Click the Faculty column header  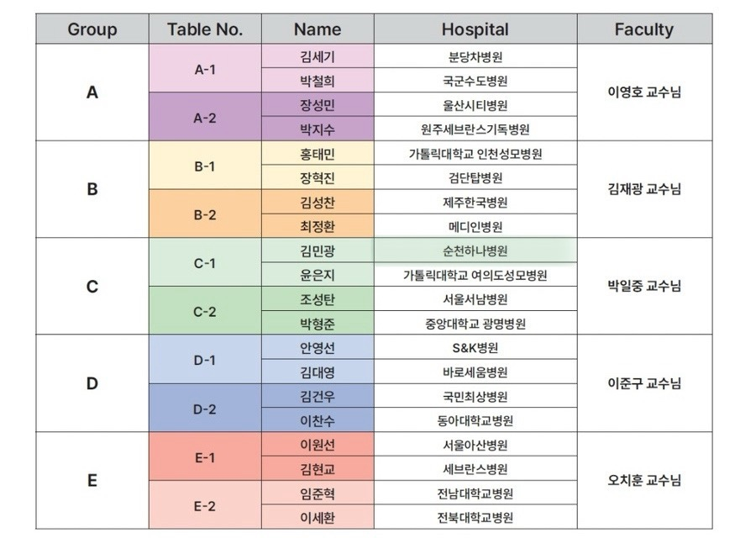(643, 29)
